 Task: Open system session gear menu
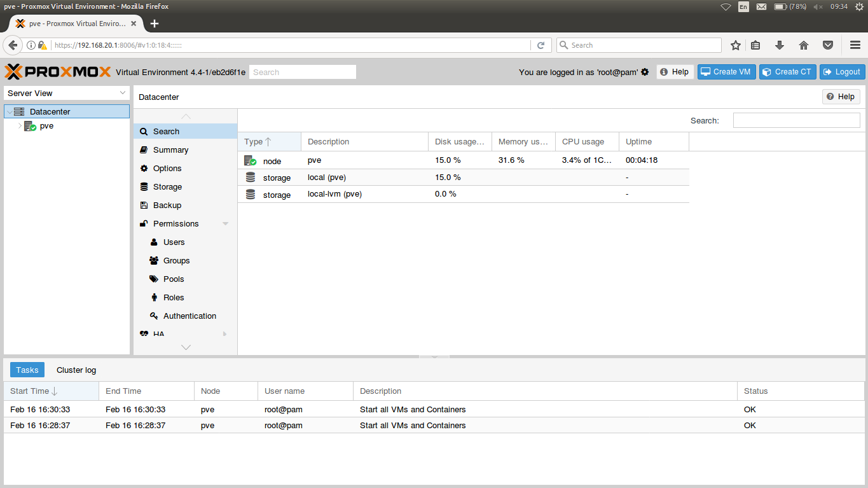[x=859, y=6]
